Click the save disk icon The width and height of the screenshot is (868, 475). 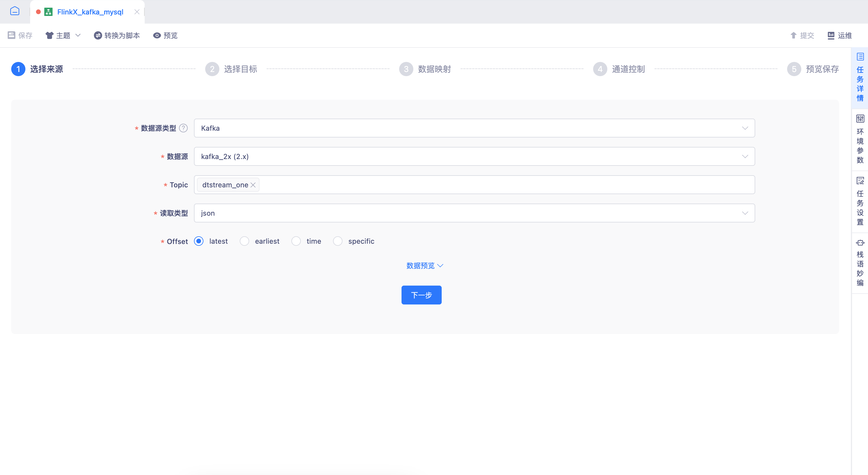pos(12,35)
